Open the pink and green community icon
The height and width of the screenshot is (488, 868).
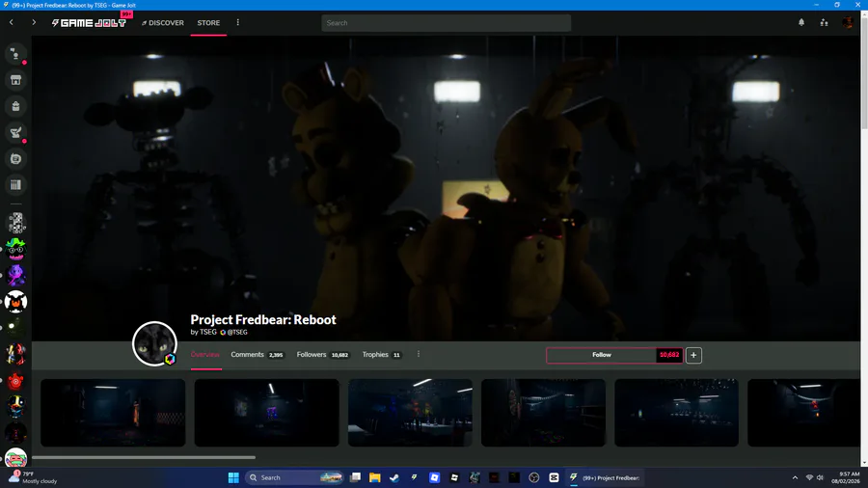[x=16, y=457]
